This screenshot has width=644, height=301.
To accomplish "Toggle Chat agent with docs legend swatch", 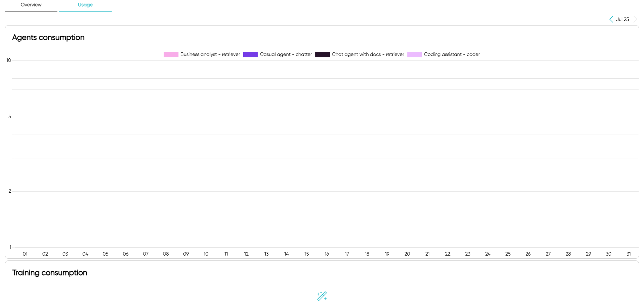I will (x=322, y=55).
